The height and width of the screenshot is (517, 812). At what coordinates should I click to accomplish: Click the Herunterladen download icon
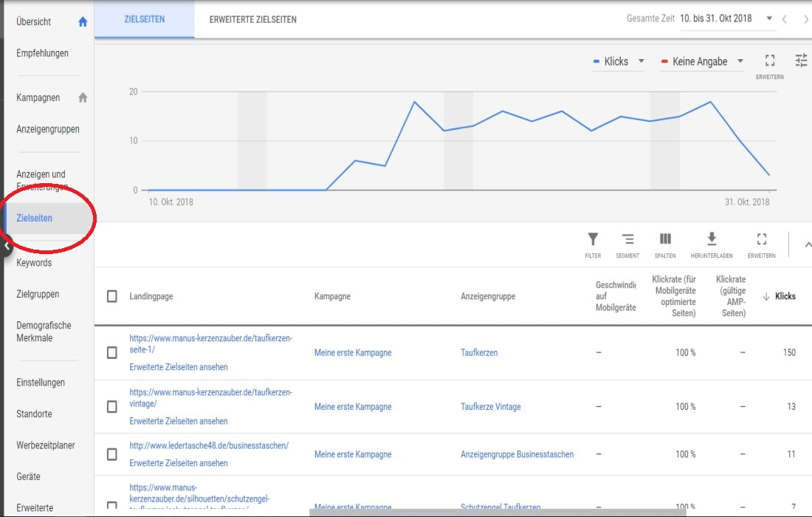[712, 239]
